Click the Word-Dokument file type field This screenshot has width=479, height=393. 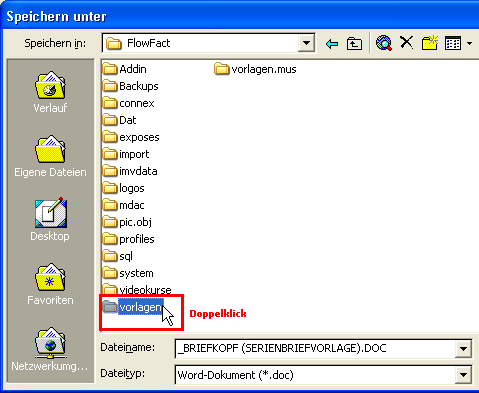(315, 375)
